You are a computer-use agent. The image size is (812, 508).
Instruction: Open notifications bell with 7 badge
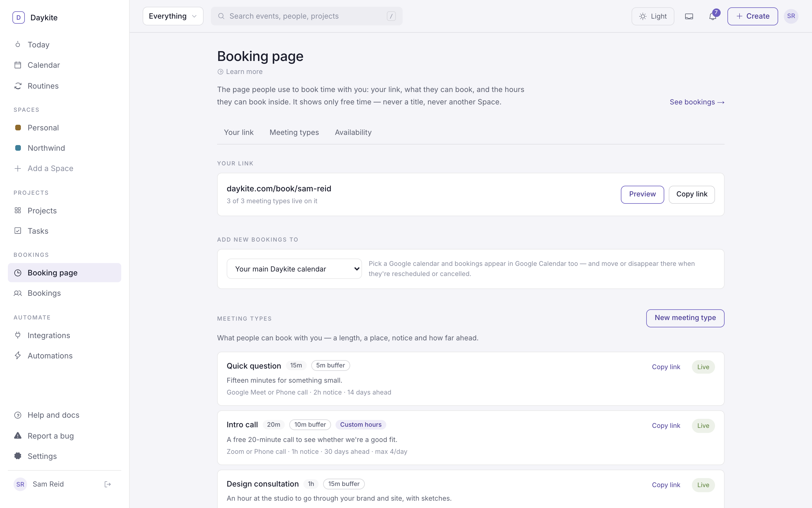point(713,16)
